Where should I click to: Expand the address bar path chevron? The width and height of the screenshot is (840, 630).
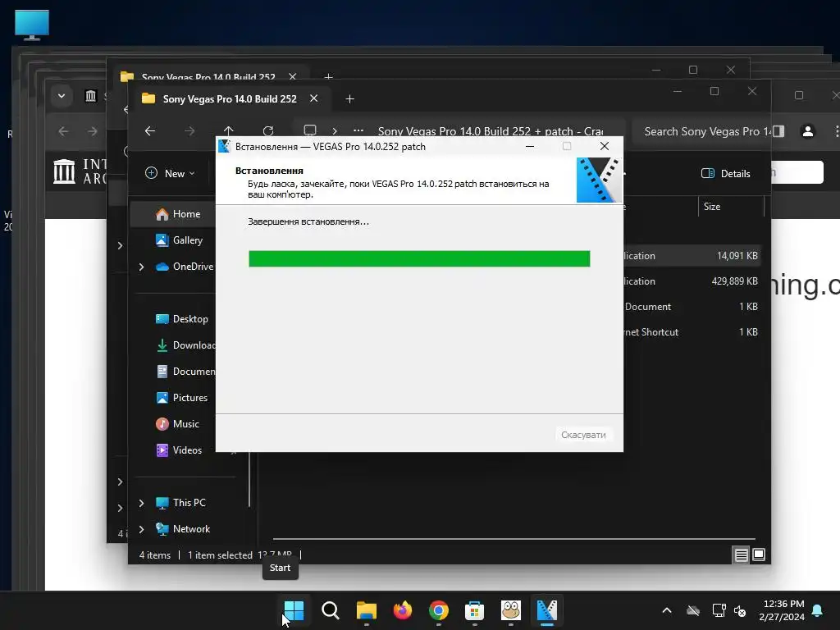pos(335,130)
